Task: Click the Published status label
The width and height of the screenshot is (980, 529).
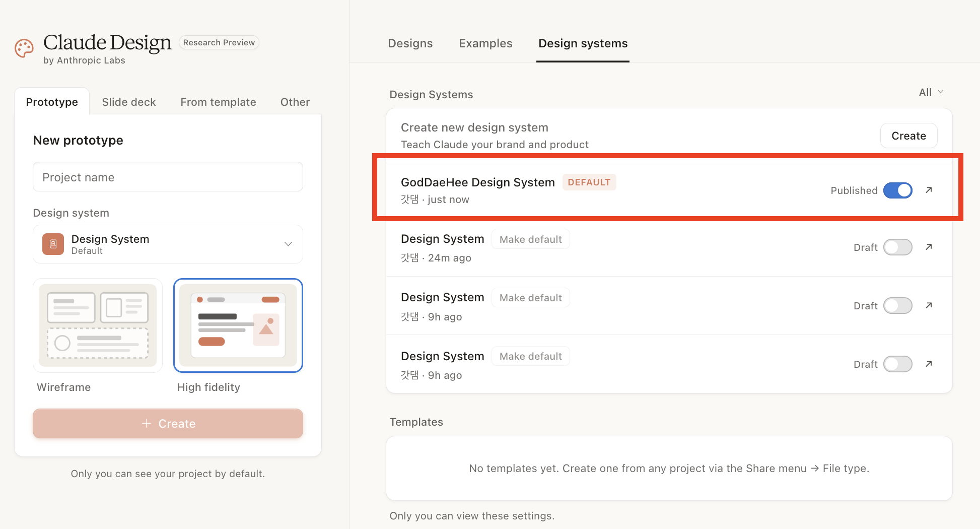Action: tap(854, 190)
